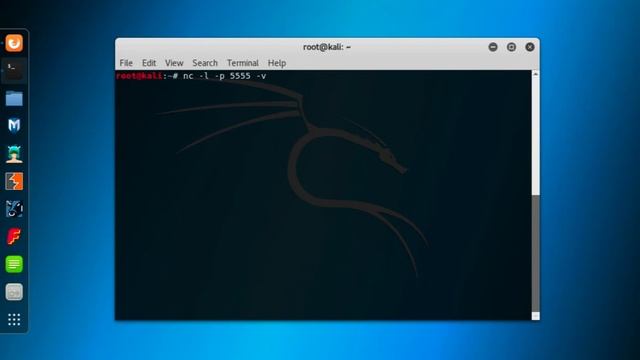This screenshot has height=360, width=640.
Task: Click the 'nc -l -p 5555 -v' command text
Action: point(224,76)
